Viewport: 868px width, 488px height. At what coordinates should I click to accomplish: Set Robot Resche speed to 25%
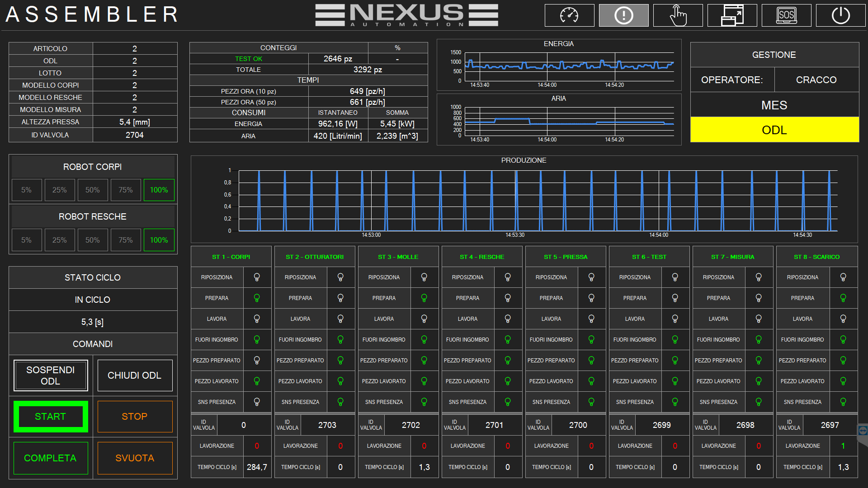pos(60,240)
